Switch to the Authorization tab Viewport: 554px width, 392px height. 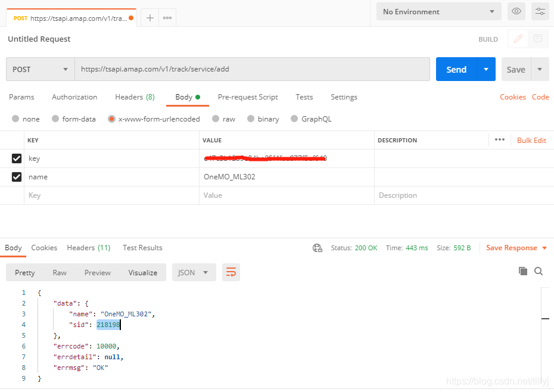tap(74, 97)
